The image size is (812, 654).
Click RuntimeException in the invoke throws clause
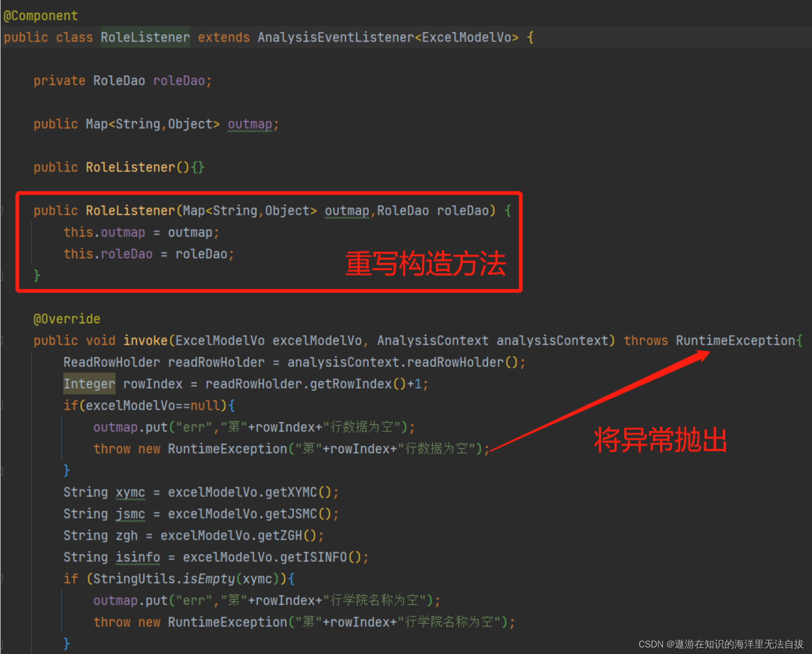[x=735, y=341]
